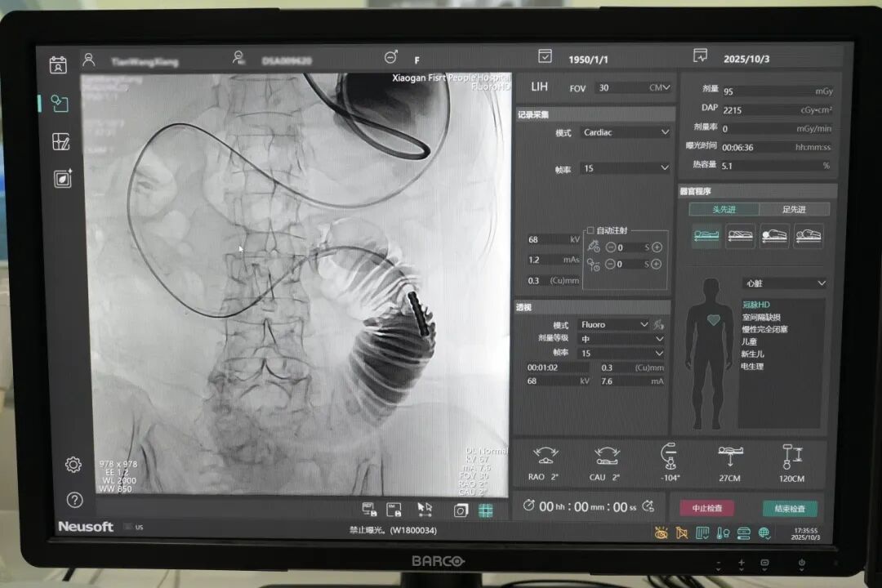
Task: Expand the 心脏 organ dropdown
Action: pyautogui.click(x=784, y=283)
